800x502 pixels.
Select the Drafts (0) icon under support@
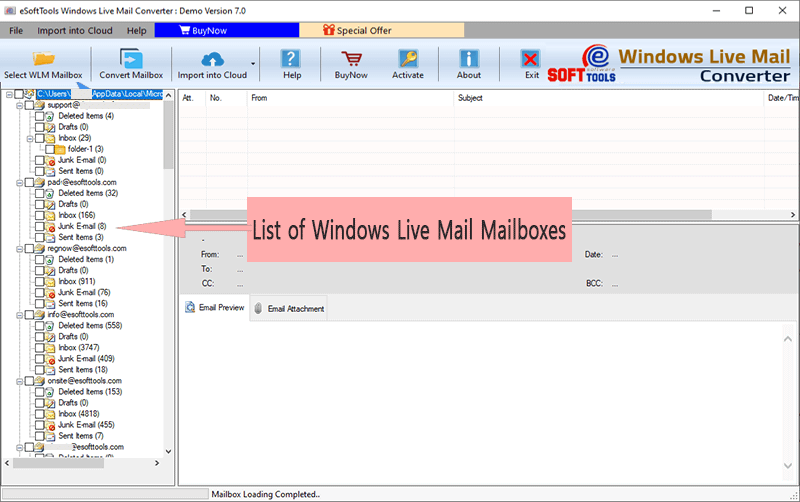click(50, 128)
